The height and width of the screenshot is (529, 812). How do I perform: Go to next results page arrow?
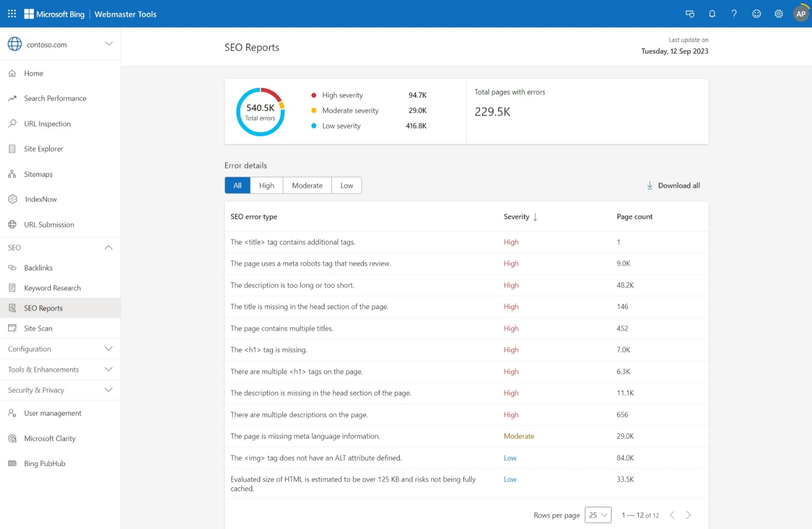click(x=688, y=515)
